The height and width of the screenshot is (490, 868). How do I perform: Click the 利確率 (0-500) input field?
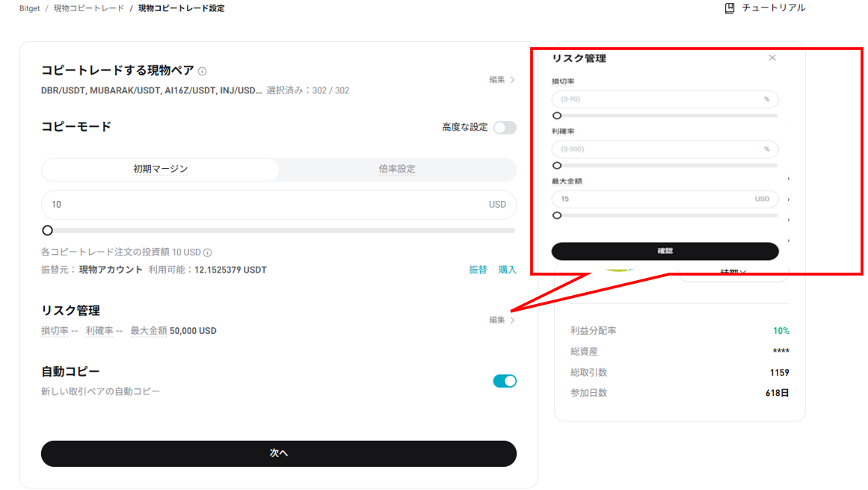pos(658,149)
